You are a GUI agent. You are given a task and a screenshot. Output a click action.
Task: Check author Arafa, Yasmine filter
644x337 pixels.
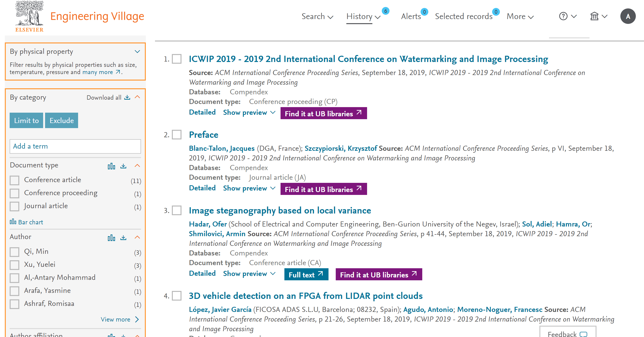click(14, 291)
